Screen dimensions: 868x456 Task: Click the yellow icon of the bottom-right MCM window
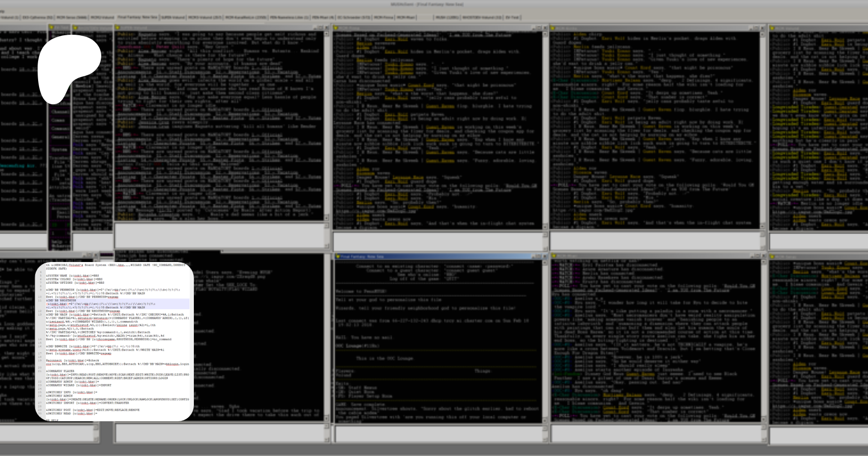[x=554, y=257]
